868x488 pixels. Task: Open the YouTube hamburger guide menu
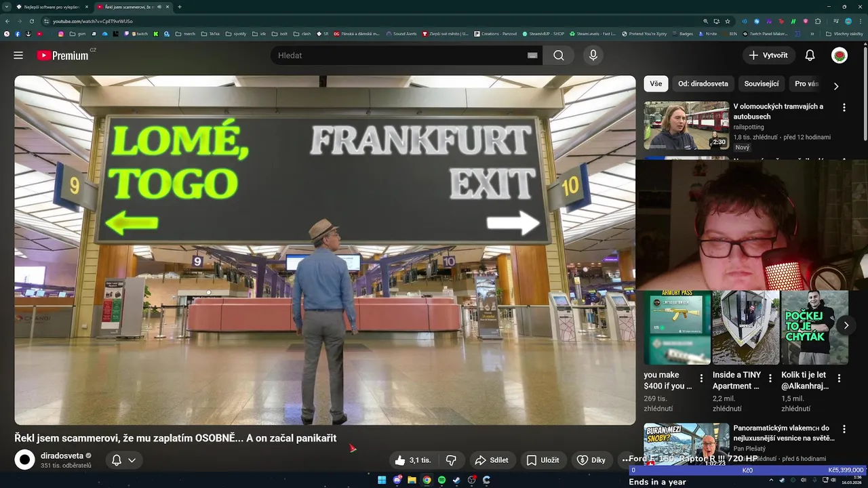click(18, 56)
